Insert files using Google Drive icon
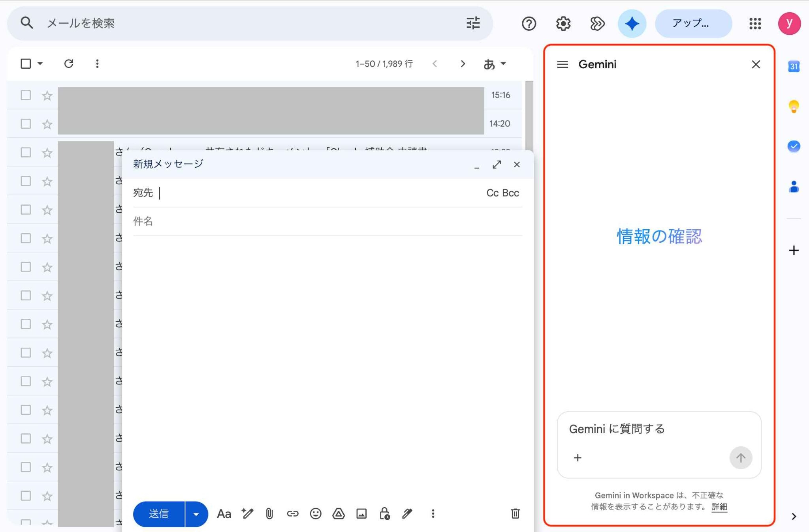The height and width of the screenshot is (532, 809). (x=338, y=514)
